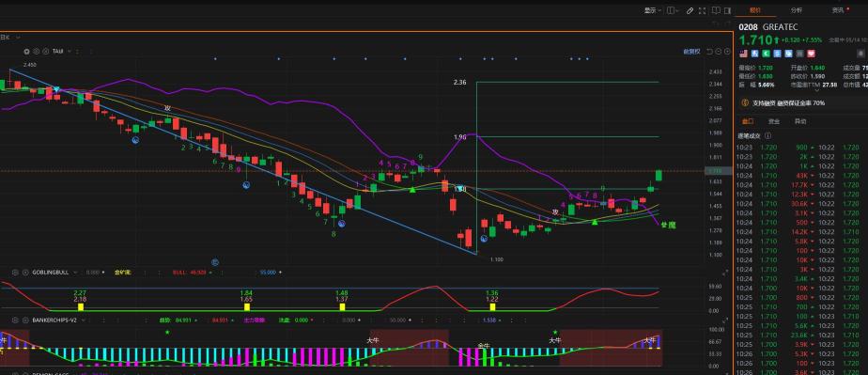Select the pencil drawing tool
Viewport: 868px width, 375px height.
pyautogui.click(x=690, y=10)
